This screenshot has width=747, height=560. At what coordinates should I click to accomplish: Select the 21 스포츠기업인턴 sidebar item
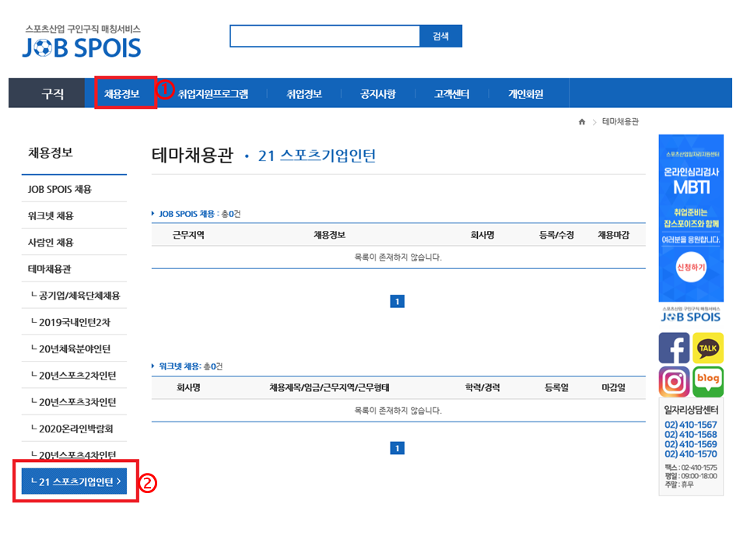75,481
